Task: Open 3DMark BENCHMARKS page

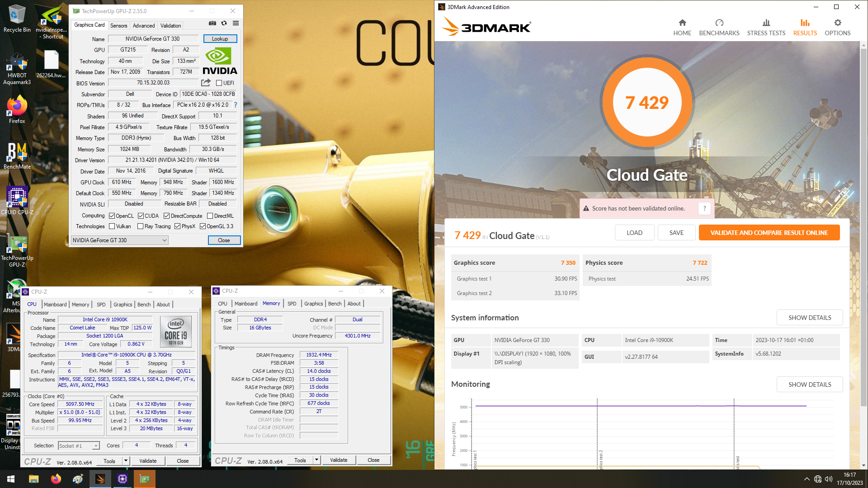Action: click(719, 27)
